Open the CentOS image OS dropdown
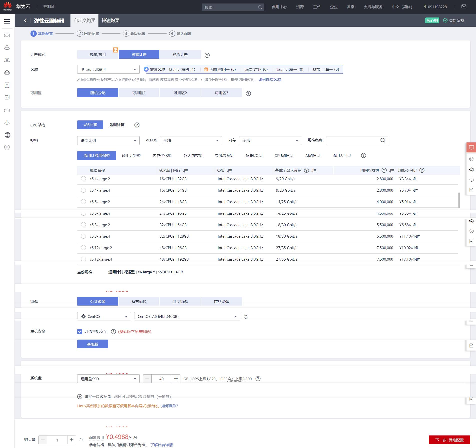476x448 pixels. click(104, 316)
